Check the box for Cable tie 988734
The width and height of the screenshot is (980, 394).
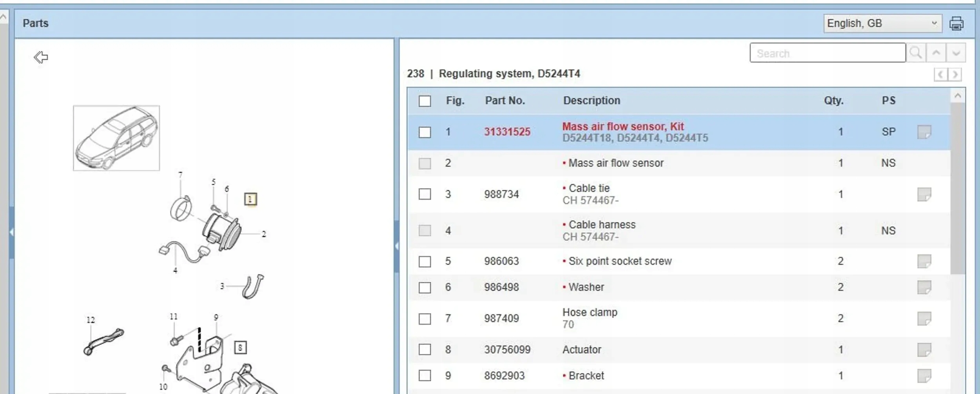[425, 194]
